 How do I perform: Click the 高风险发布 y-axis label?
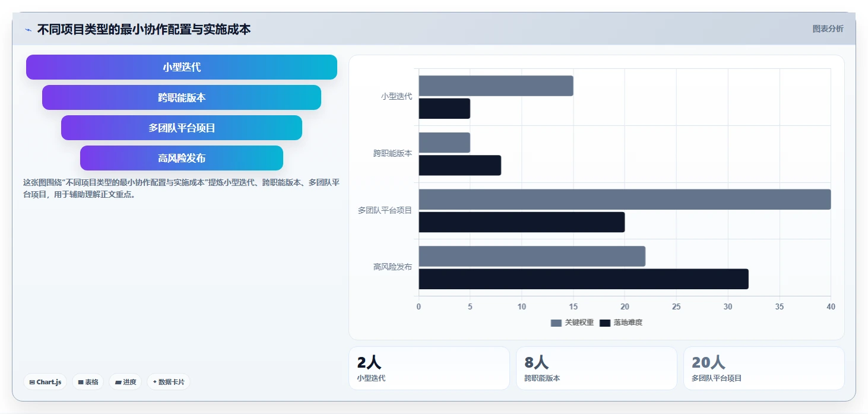392,267
